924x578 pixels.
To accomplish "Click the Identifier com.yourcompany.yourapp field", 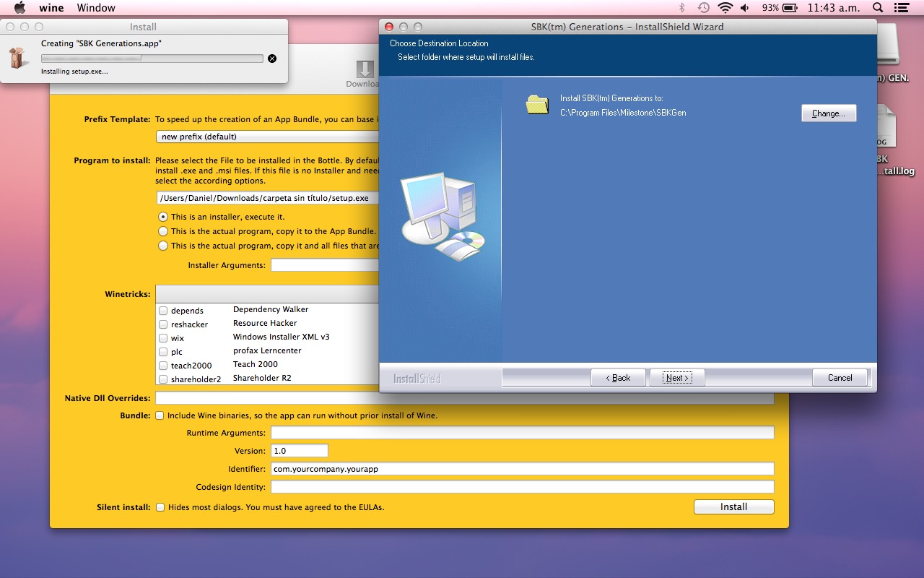I will pyautogui.click(x=523, y=469).
